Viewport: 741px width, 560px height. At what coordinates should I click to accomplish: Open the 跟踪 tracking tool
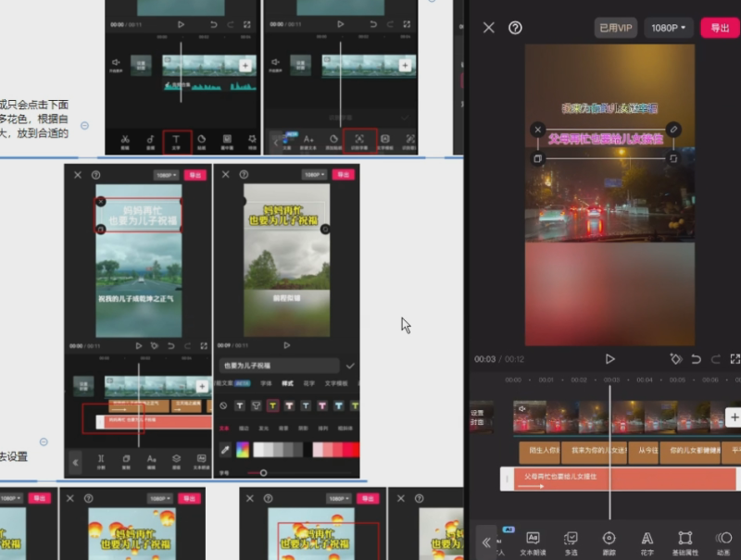pyautogui.click(x=609, y=540)
